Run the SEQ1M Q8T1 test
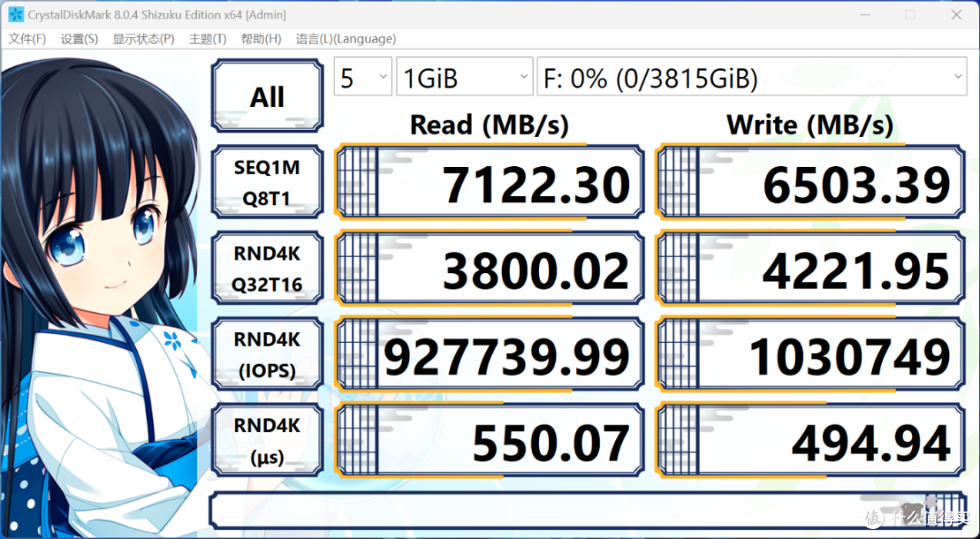This screenshot has height=539, width=980. (267, 181)
